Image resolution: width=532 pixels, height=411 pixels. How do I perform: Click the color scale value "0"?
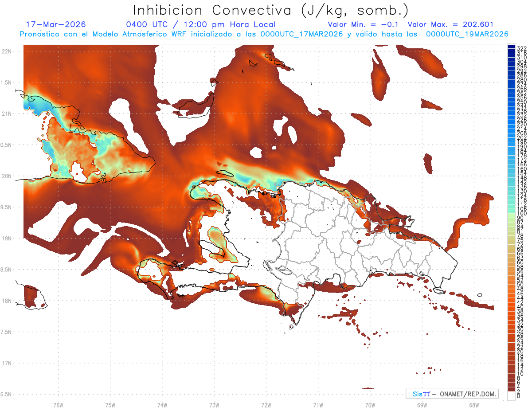[x=519, y=395]
